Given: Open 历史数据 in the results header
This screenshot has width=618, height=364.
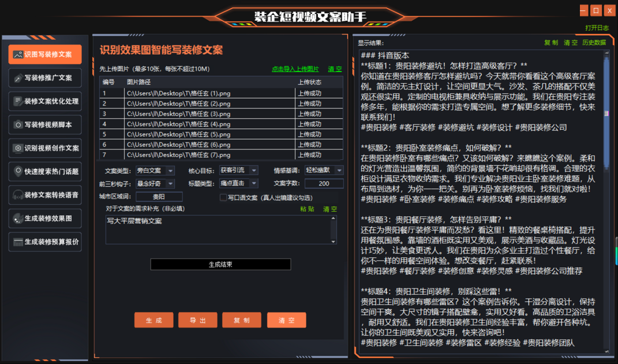Looking at the screenshot, I should pos(594,43).
